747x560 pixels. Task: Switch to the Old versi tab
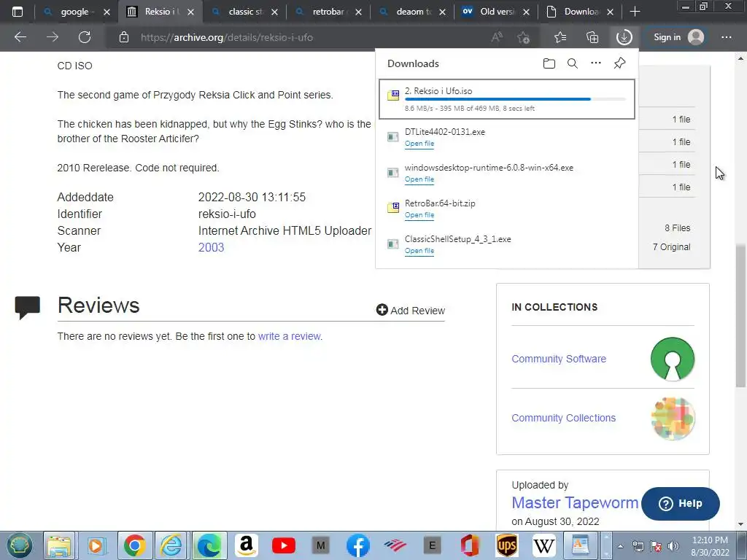pos(497,12)
